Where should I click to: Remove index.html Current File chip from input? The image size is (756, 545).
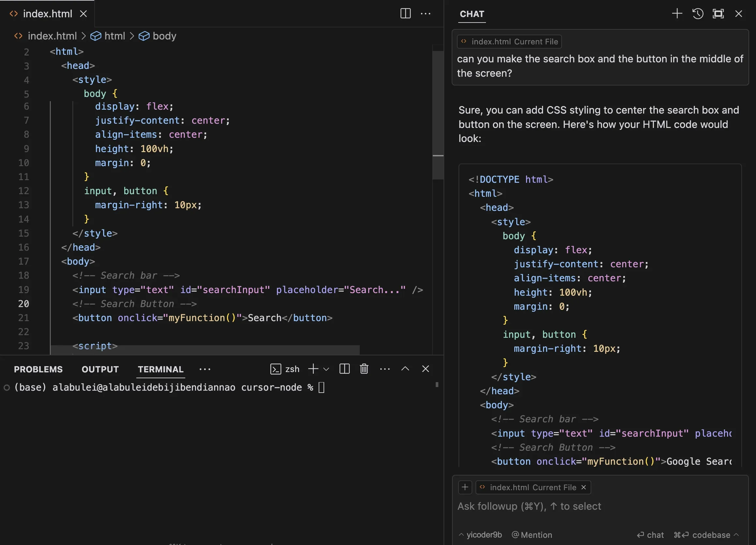click(x=584, y=487)
